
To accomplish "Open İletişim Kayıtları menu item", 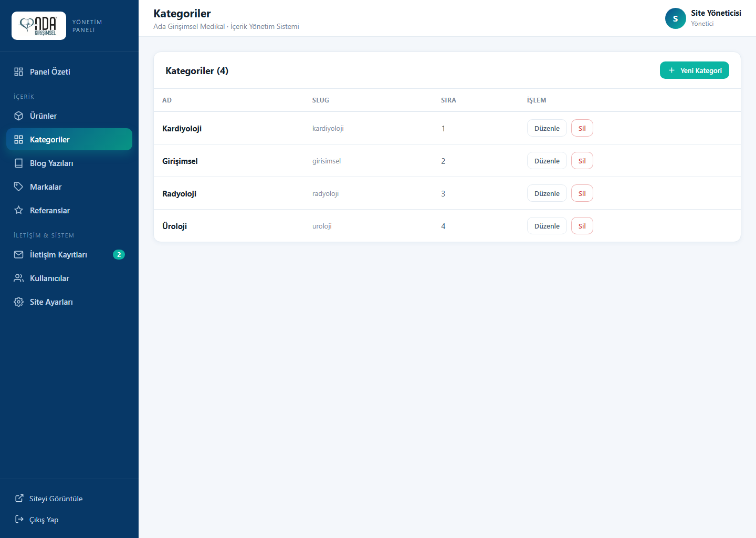I will [x=69, y=255].
